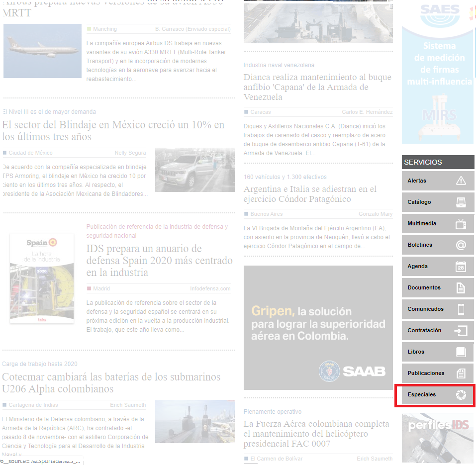Image resolution: width=476 pixels, height=465 pixels.
Task: Open the Libros book icon
Action: 461,352
